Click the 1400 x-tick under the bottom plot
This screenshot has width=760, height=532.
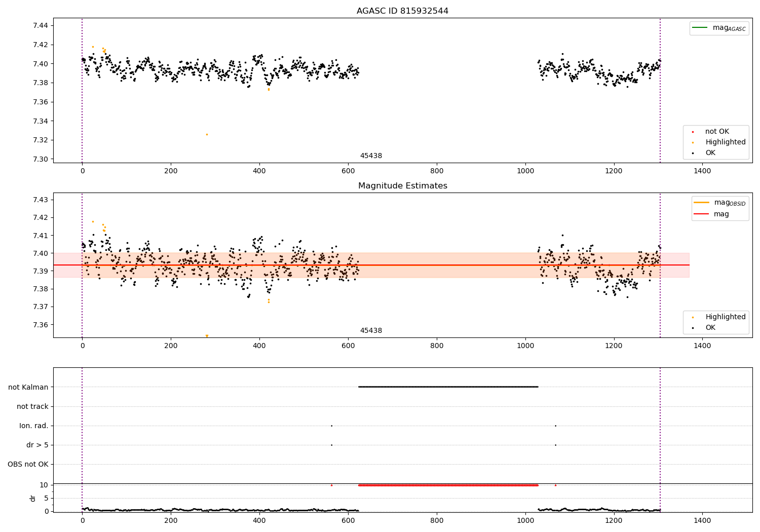702,520
